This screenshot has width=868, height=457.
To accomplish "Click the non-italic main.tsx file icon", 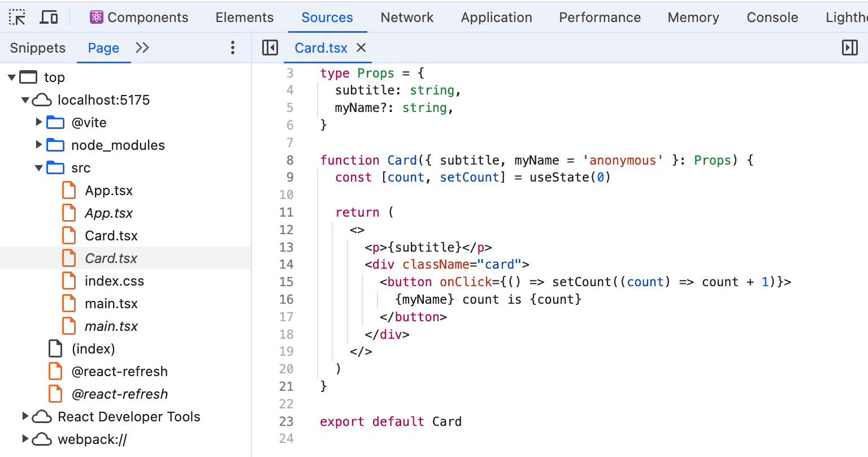I will pos(69,304).
